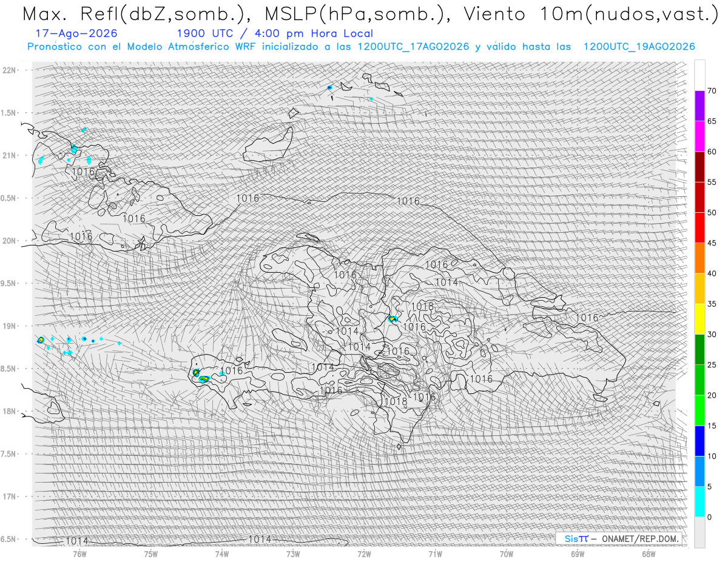728x562 pixels.
Task: Select the dark blue 10-15 dBZ colorbar segment
Action: pos(699,441)
